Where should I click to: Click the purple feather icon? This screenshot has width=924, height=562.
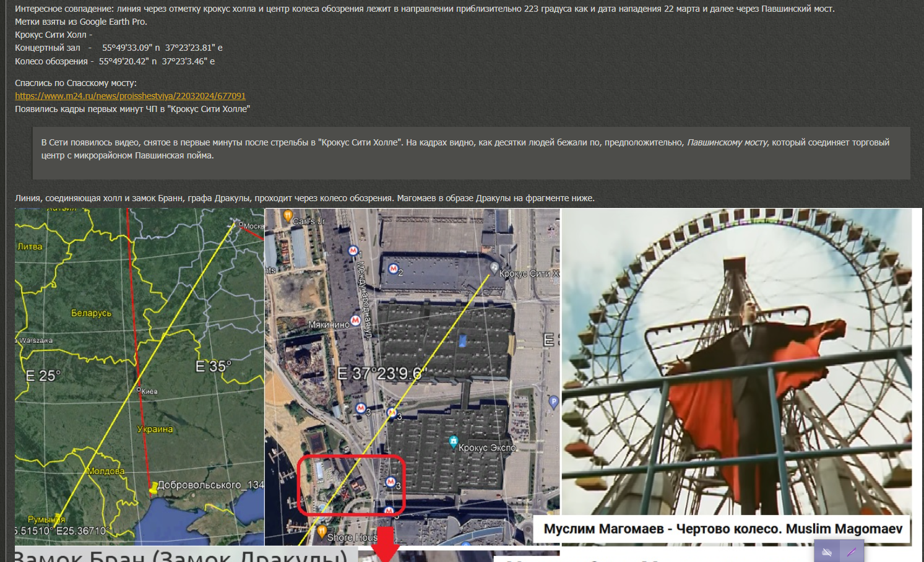[x=852, y=552]
